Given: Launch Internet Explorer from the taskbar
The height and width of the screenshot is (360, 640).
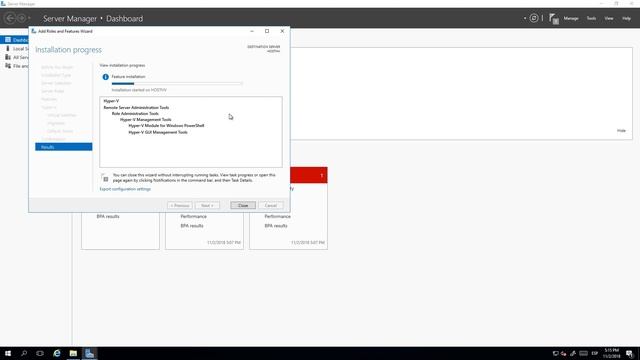Looking at the screenshot, I should [x=57, y=353].
